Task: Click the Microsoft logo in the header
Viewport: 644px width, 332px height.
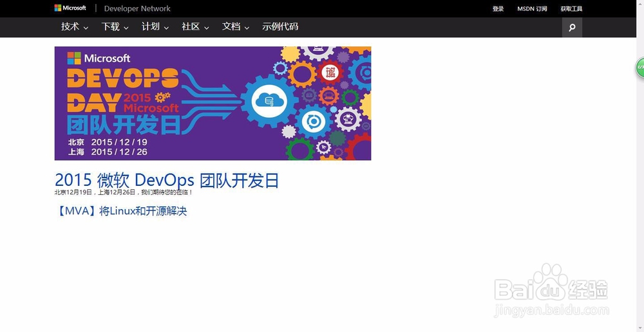Action: [x=70, y=8]
